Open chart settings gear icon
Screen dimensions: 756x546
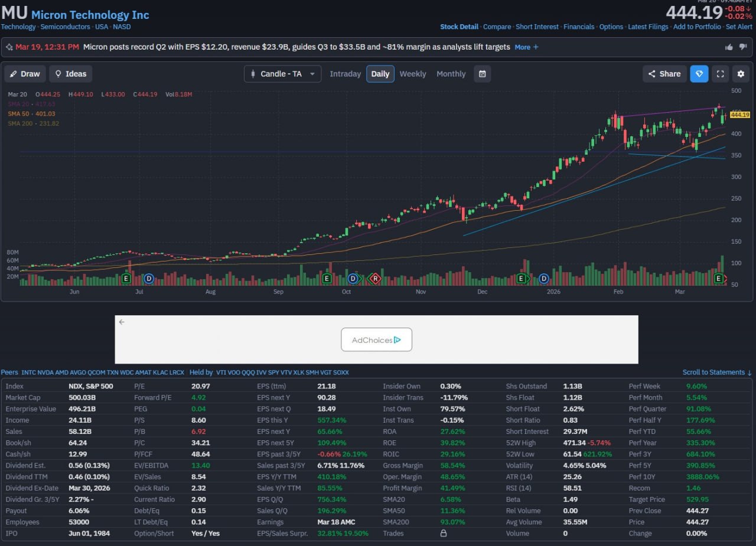(x=741, y=74)
